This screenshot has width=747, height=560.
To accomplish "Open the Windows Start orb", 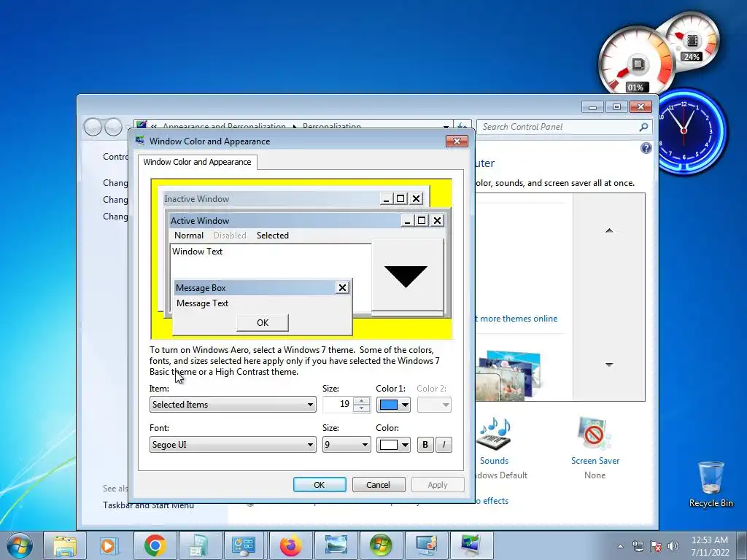I will pos(20,545).
